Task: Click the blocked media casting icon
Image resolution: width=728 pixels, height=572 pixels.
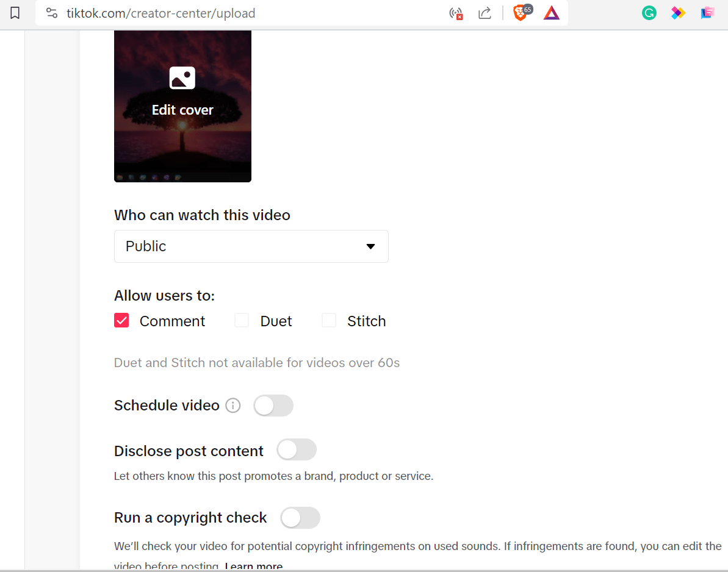Action: 456,13
